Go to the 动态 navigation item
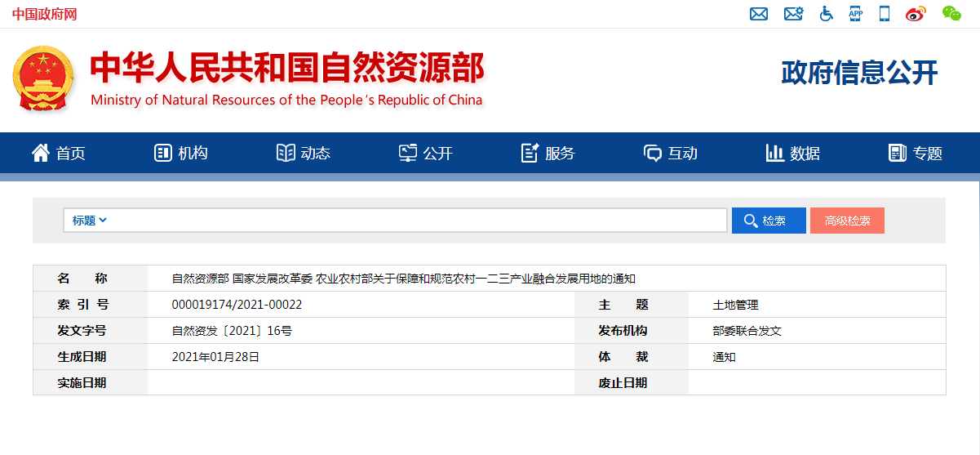 pyautogui.click(x=304, y=153)
